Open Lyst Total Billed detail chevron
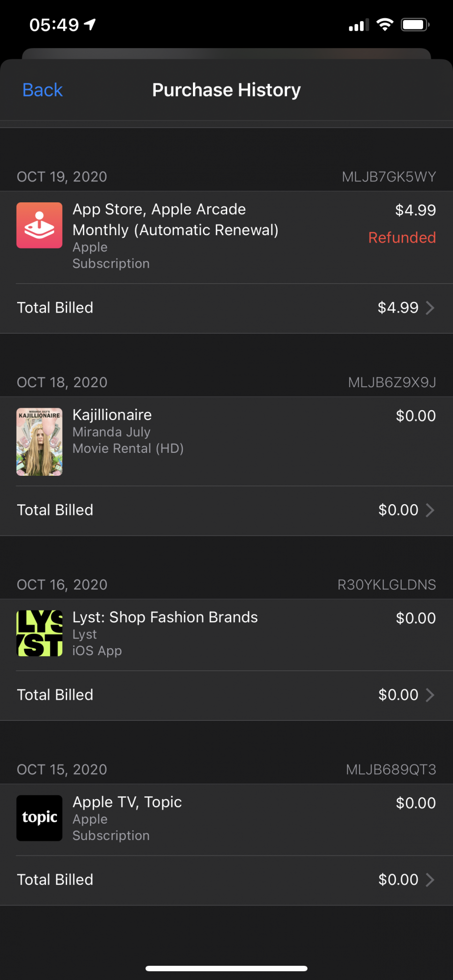Image resolution: width=453 pixels, height=980 pixels. tap(430, 695)
